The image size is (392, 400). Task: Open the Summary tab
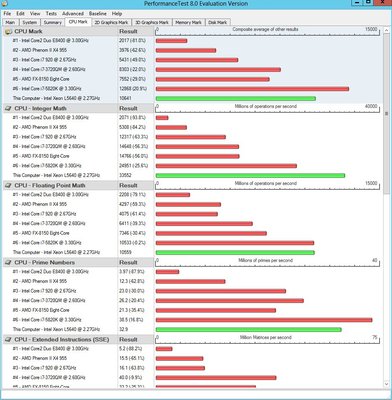[53, 22]
